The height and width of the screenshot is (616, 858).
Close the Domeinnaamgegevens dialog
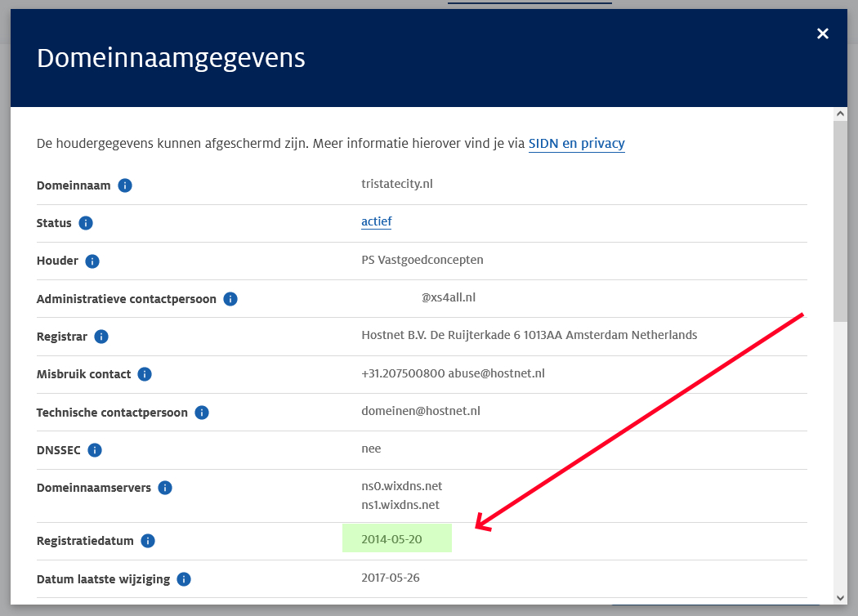tap(822, 34)
